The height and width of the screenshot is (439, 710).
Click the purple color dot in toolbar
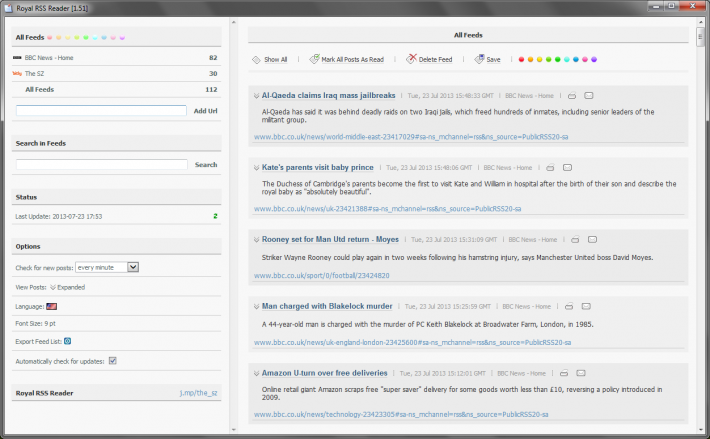coord(594,59)
